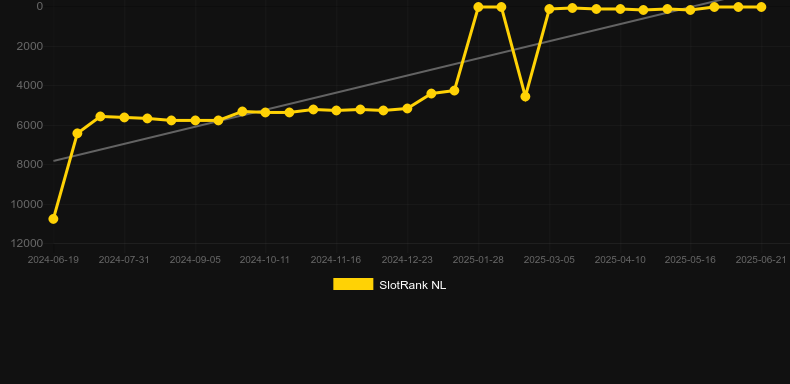The width and height of the screenshot is (790, 384).
Task: Select the data point above 2024-07-31
Action: (x=124, y=117)
